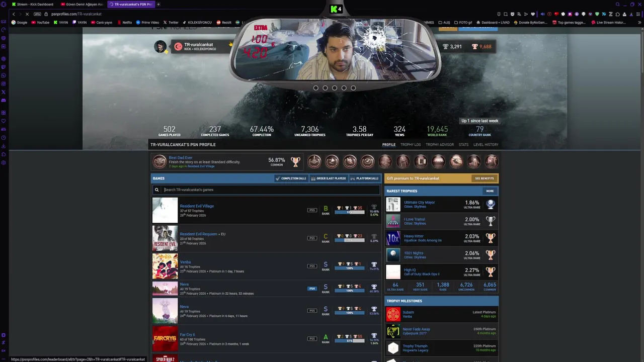Open the Trophy Triumph milestone

(x=415, y=346)
